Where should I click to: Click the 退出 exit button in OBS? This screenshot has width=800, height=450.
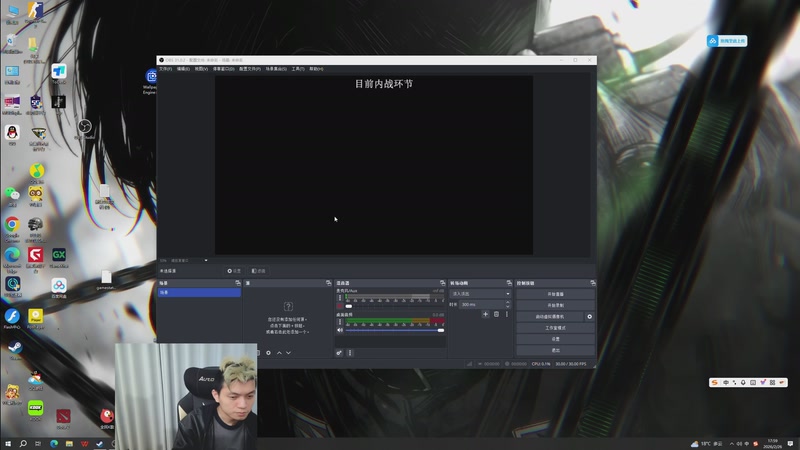tap(555, 350)
